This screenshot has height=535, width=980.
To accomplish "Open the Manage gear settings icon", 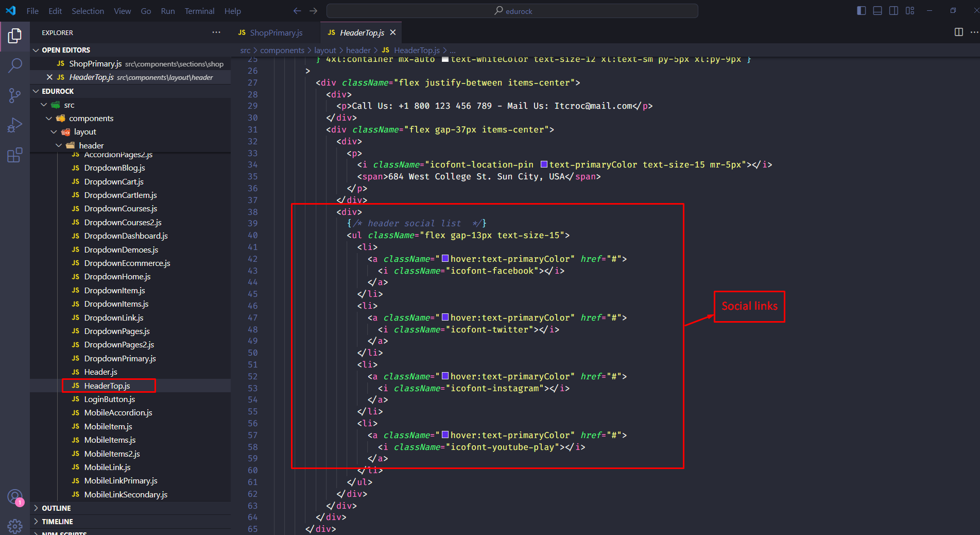I will (x=15, y=526).
